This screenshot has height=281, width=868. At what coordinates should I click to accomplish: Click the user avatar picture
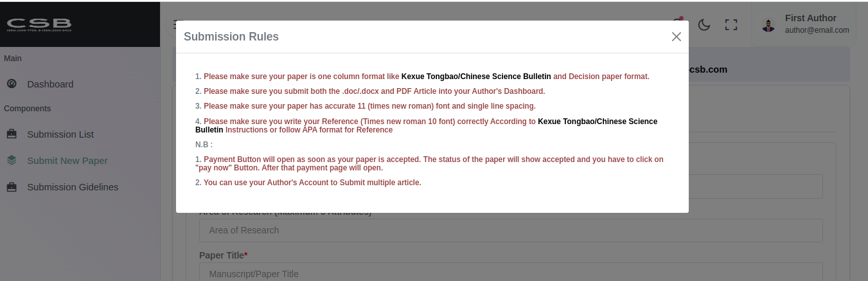pos(768,25)
